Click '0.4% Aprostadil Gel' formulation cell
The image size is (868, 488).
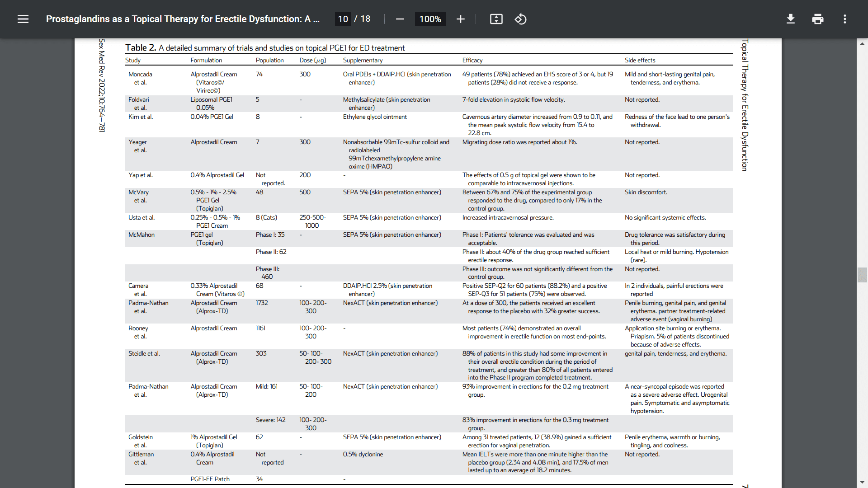click(217, 175)
